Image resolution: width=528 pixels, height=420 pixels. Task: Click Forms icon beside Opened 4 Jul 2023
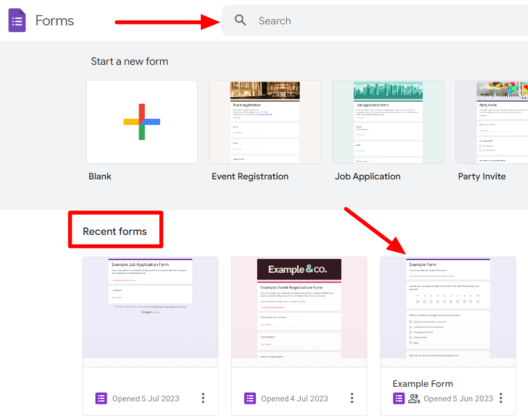click(250, 398)
